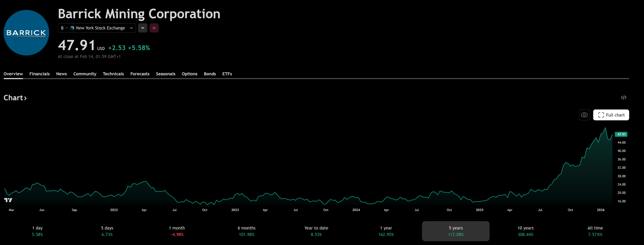644x245 pixels.
Task: Click the TradingView logo on chart
Action: pyautogui.click(x=8, y=200)
